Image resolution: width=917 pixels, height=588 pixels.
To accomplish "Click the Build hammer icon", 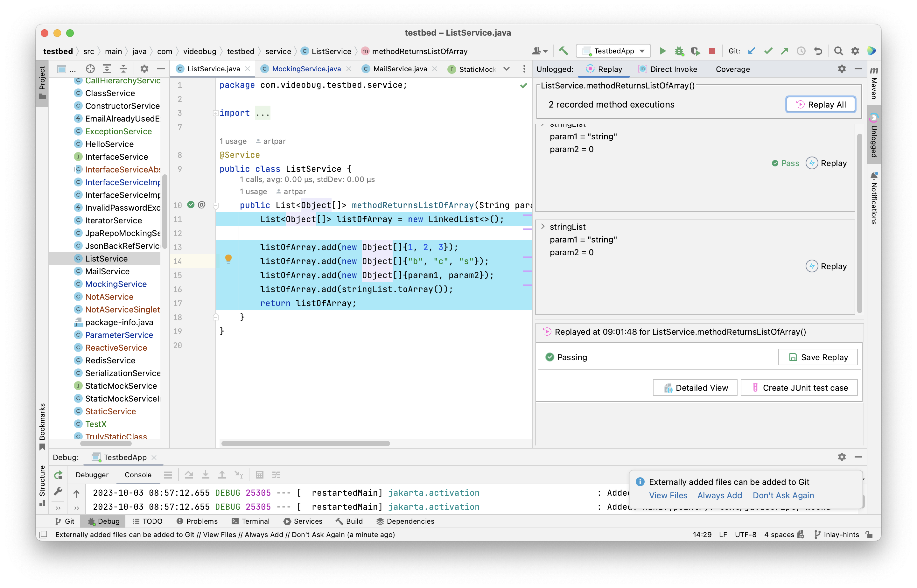I will click(563, 51).
